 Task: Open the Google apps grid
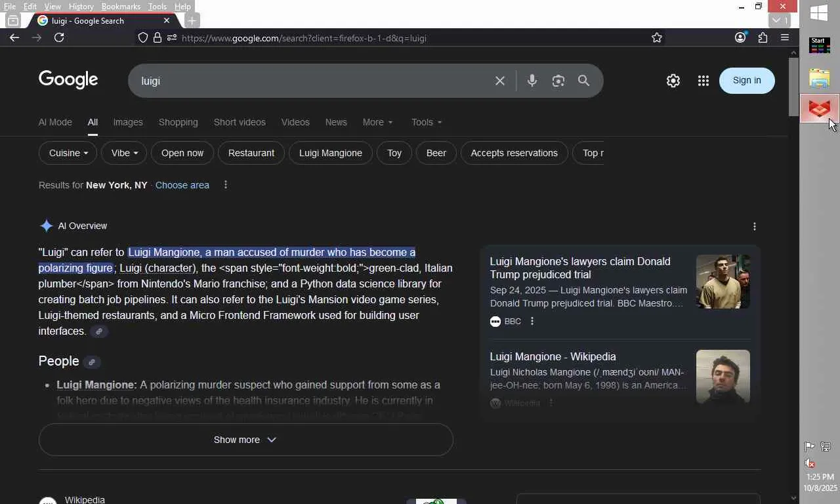[x=703, y=81]
